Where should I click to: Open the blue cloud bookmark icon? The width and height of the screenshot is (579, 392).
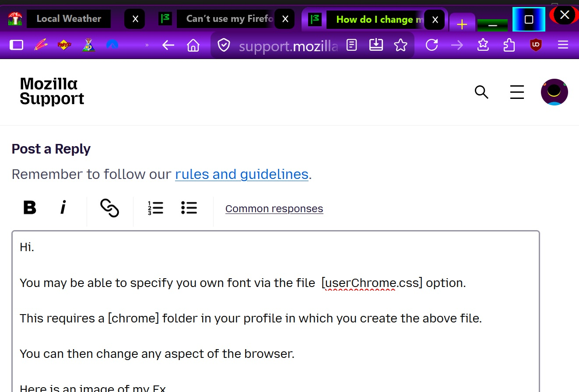point(112,45)
